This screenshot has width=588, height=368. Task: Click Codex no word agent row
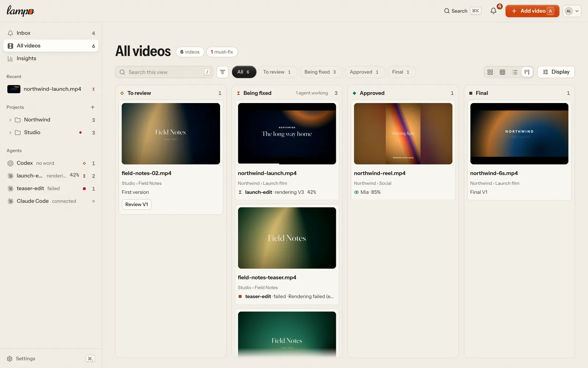51,163
